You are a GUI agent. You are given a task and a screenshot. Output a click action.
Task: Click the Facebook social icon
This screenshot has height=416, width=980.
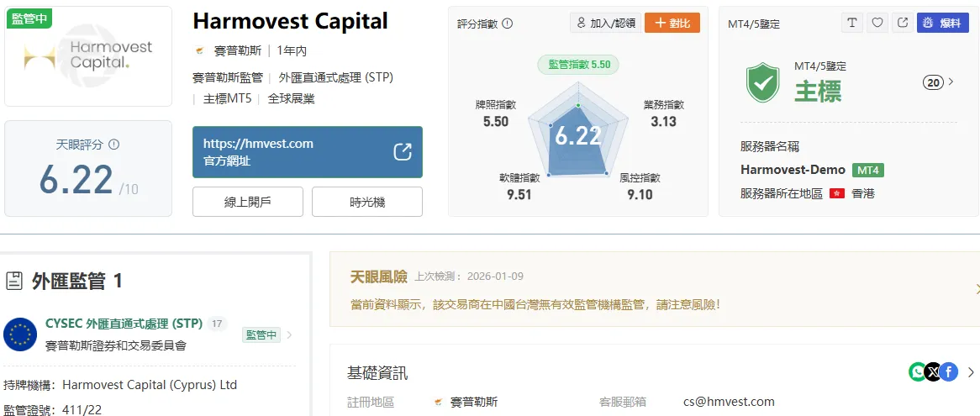[x=949, y=372]
